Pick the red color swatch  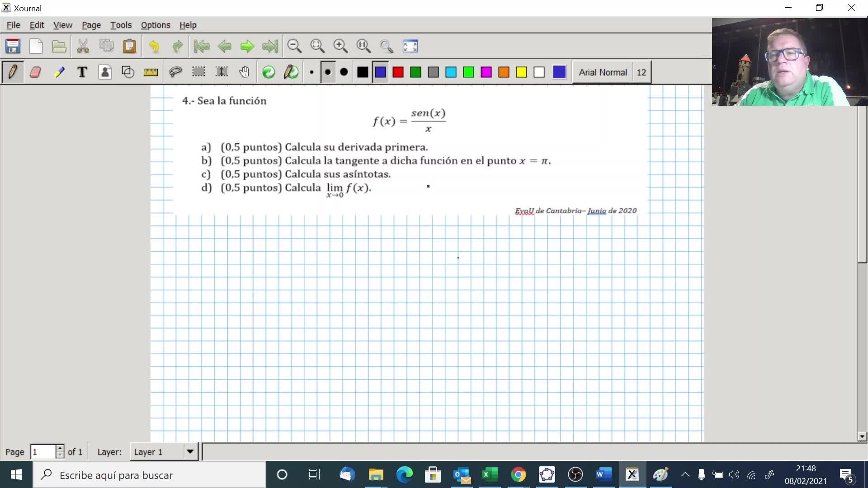click(398, 72)
